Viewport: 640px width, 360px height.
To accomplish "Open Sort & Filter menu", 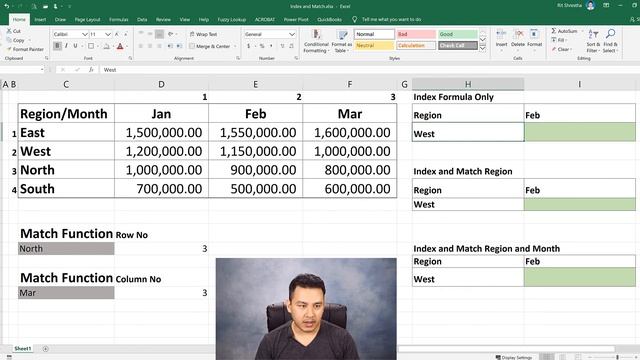I will pyautogui.click(x=593, y=41).
